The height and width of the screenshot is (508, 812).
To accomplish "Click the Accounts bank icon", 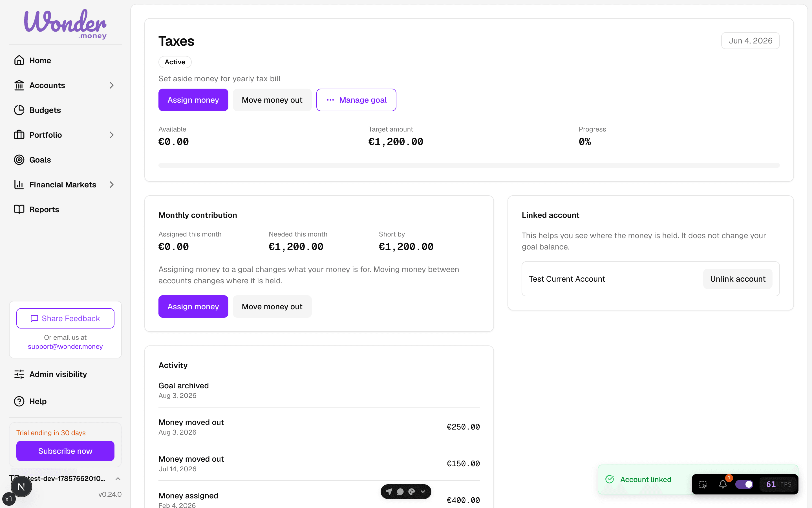I will [19, 85].
